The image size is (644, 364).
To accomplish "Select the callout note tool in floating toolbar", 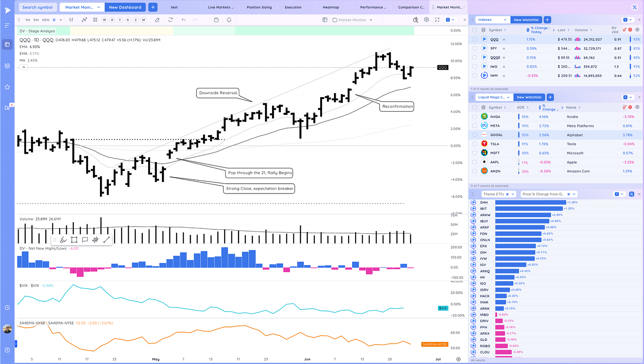I will pyautogui.click(x=84, y=240).
